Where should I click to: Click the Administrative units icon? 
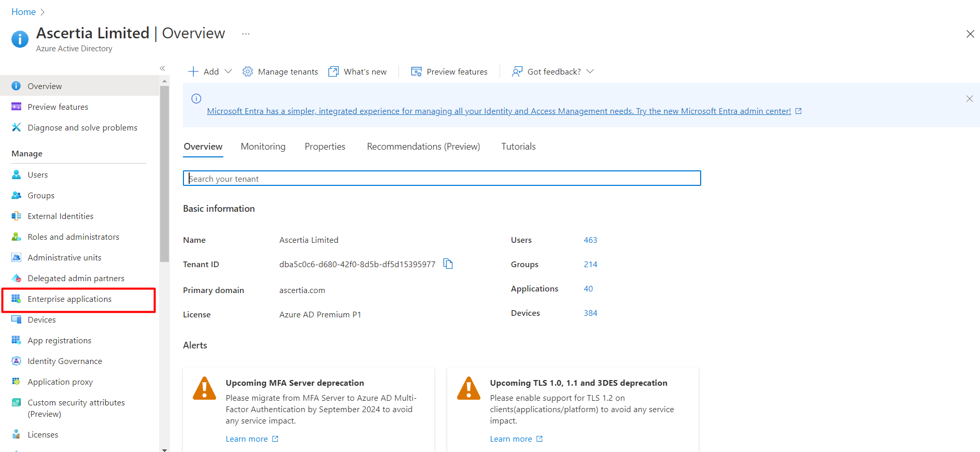click(x=16, y=257)
